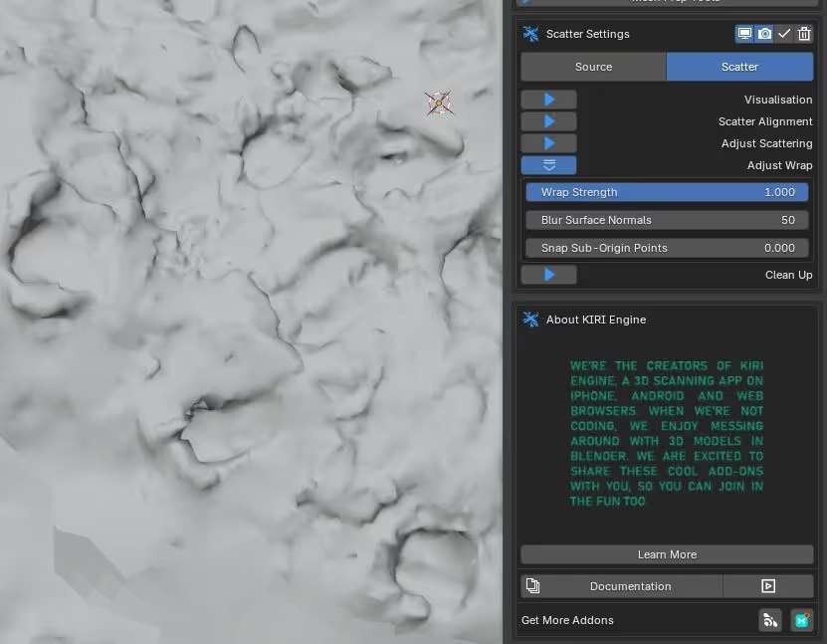Expand the Scatter Alignment section

pos(548,121)
